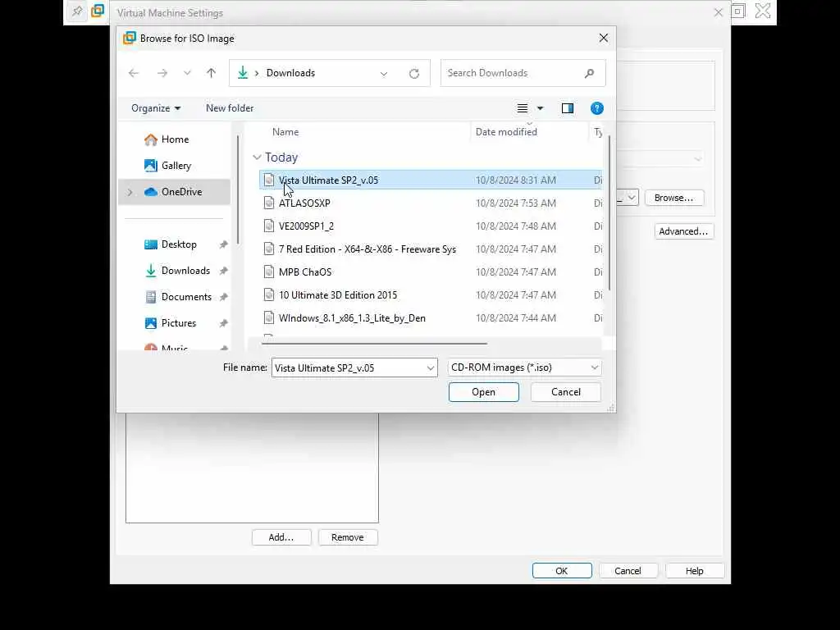Focus the Search Downloads field
The image size is (840, 630).
pyautogui.click(x=523, y=73)
